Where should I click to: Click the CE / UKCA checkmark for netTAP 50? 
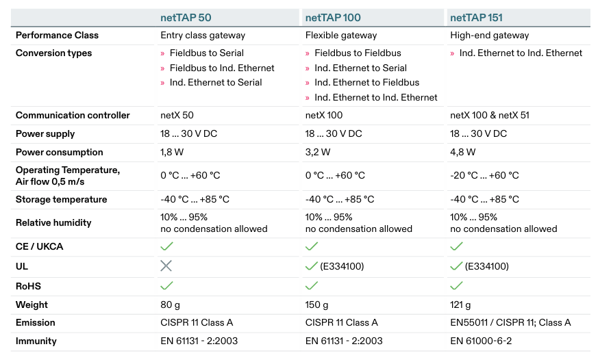click(x=166, y=246)
